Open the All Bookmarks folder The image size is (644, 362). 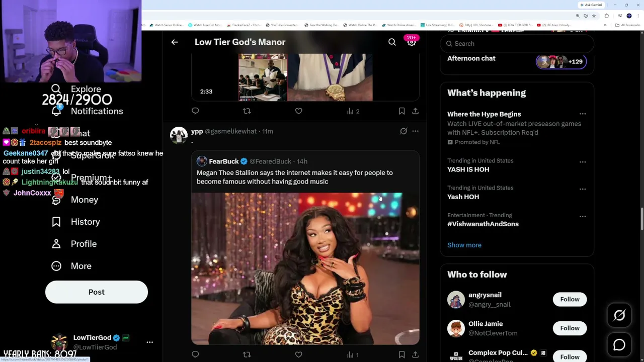(x=628, y=25)
